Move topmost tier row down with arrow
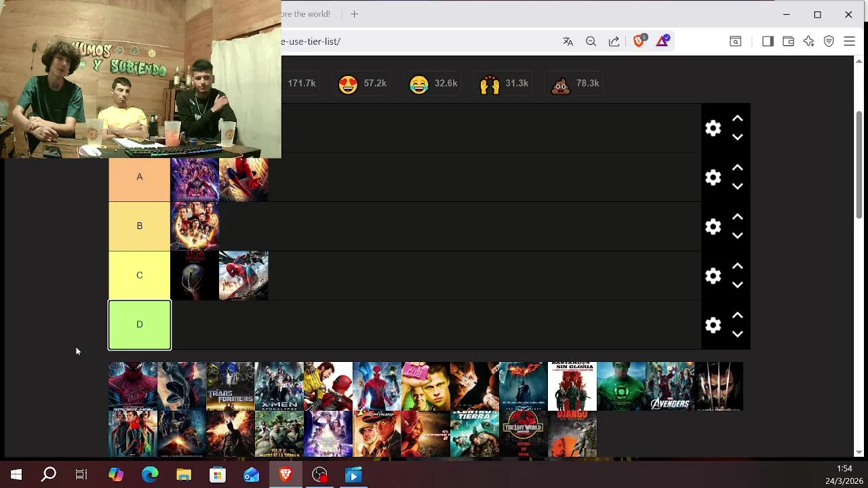 coord(737,137)
